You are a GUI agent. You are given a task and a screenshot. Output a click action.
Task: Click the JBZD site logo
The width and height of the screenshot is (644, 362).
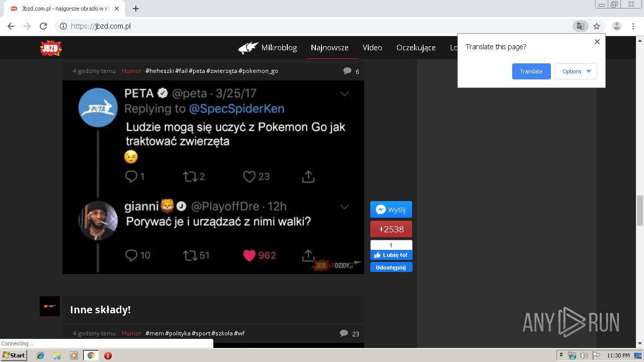pyautogui.click(x=51, y=48)
